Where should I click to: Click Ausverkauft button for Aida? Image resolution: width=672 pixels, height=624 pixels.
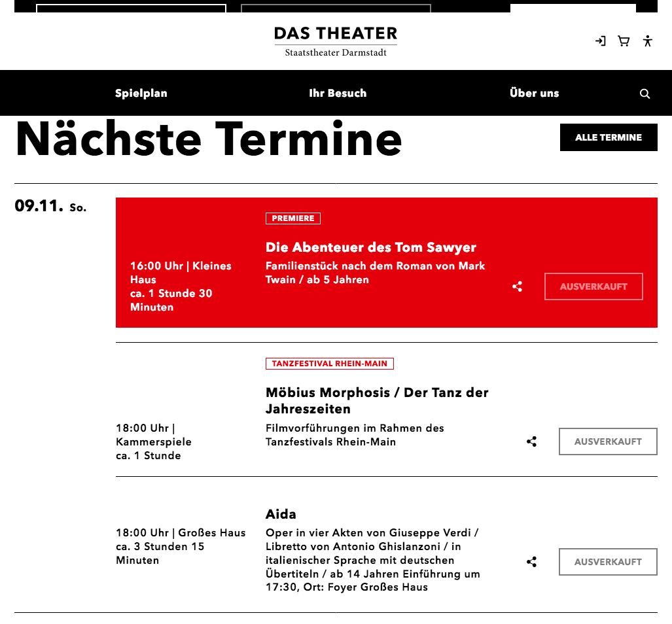click(607, 562)
